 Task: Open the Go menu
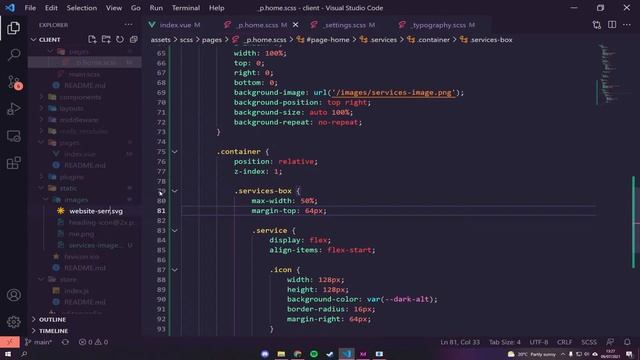click(x=136, y=8)
